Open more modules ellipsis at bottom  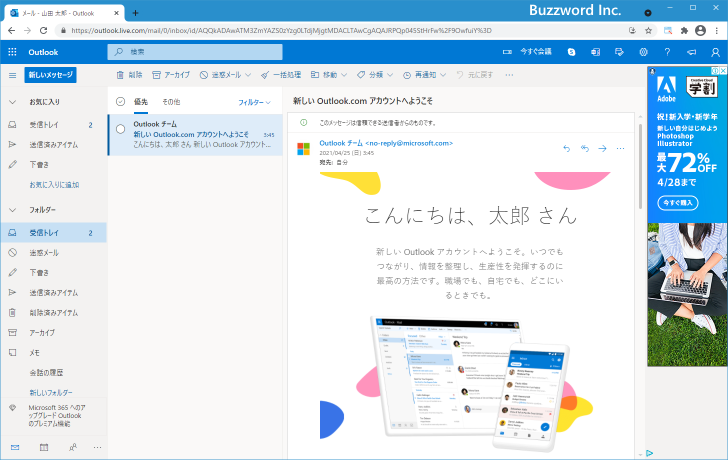[x=97, y=447]
